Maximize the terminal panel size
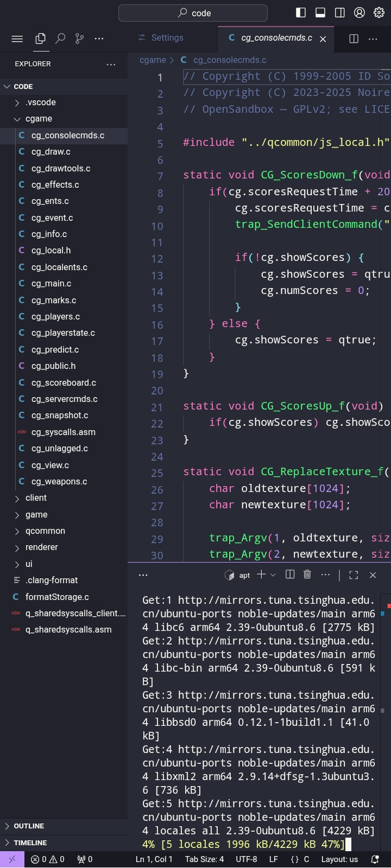 click(354, 575)
